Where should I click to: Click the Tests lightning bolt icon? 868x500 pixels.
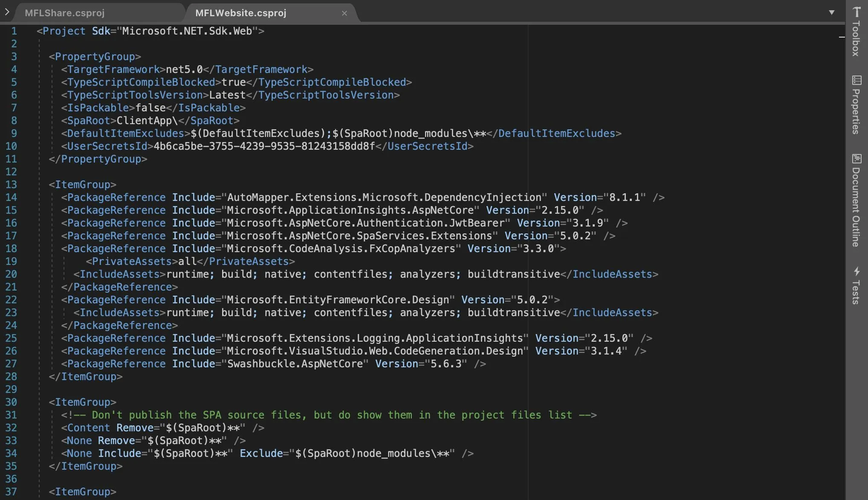[856, 271]
